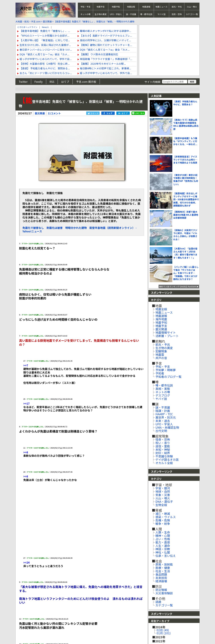Click the 検索 search button
Screen dimensions: 215x644
(x=192, y=82)
